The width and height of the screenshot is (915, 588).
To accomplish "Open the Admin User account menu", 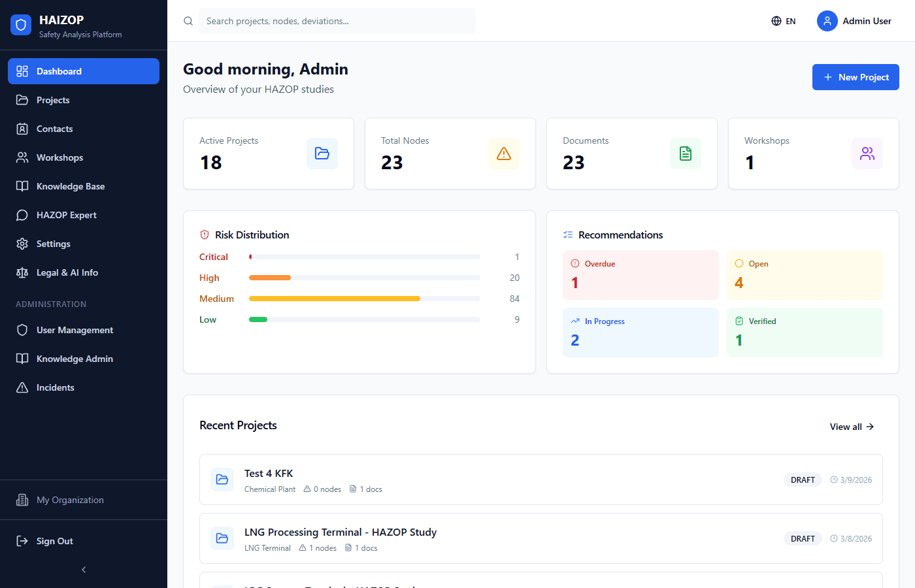I will pyautogui.click(x=855, y=21).
